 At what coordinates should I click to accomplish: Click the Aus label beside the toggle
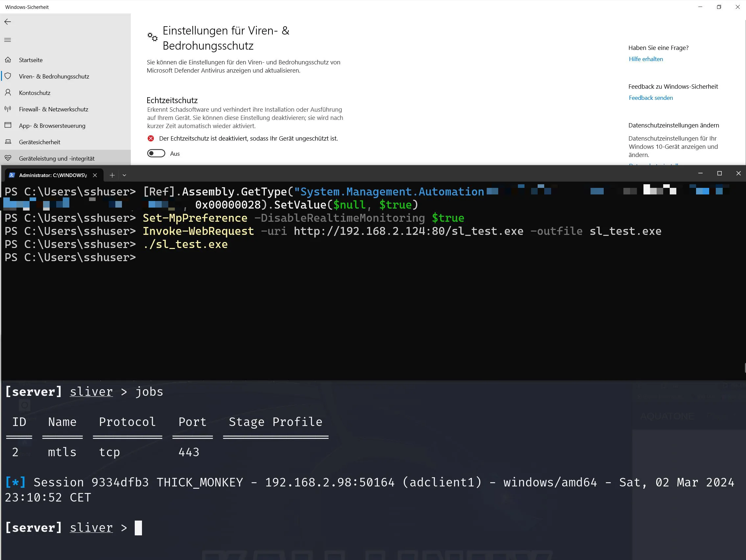175,154
